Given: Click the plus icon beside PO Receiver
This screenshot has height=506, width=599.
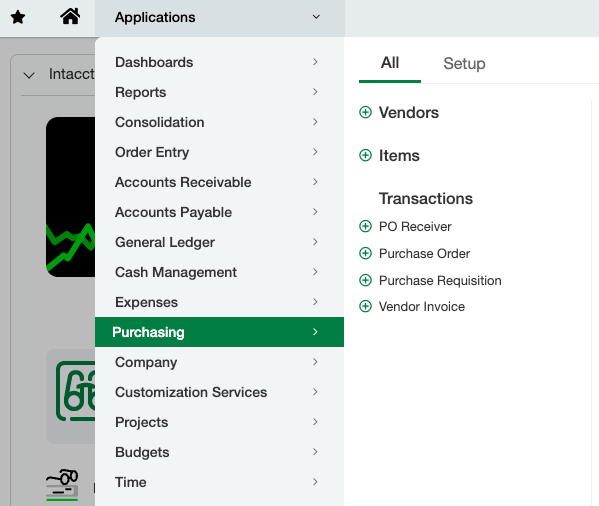Looking at the screenshot, I should click(365, 226).
